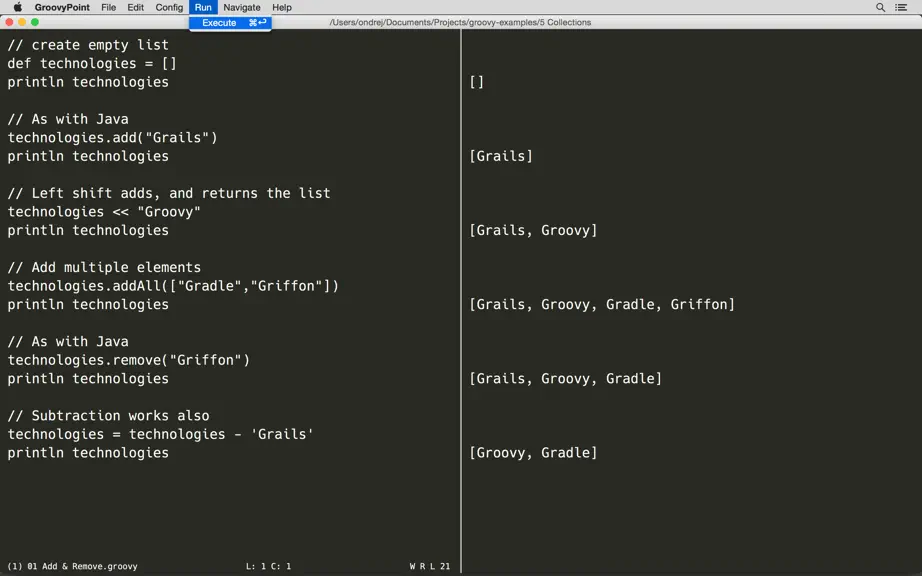Open the Apple menu
Viewport: 922px width, 576px height.
pos(18,7)
